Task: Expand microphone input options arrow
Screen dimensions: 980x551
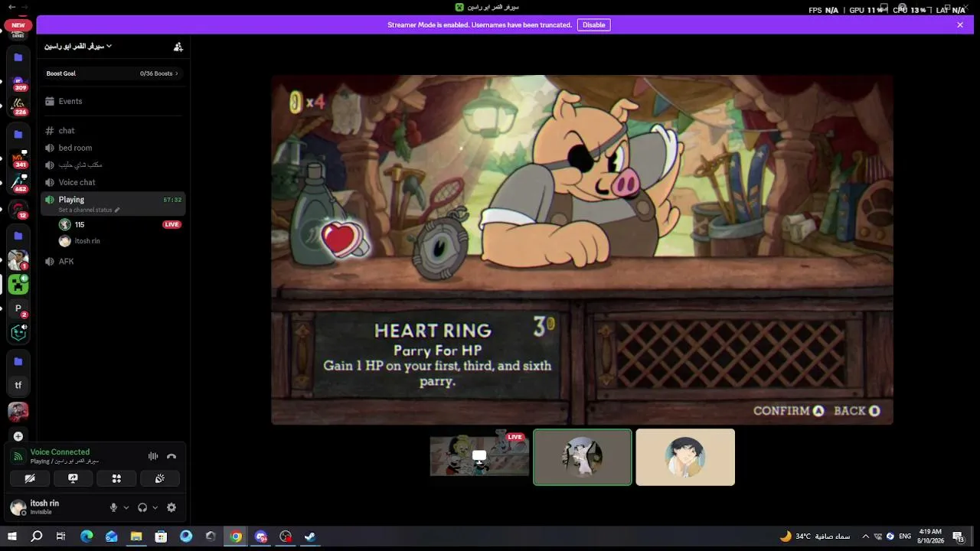Action: point(126,507)
